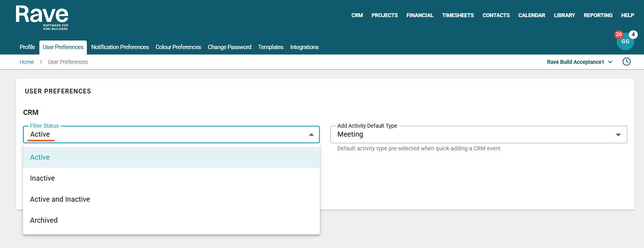The height and width of the screenshot is (248, 644).
Task: Open the Profile tab
Action: [x=27, y=47]
